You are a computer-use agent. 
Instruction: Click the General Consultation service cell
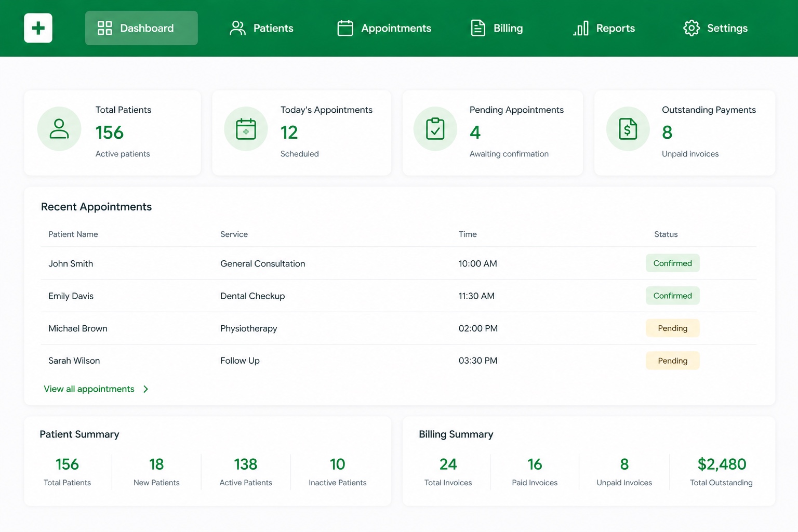[262, 263]
